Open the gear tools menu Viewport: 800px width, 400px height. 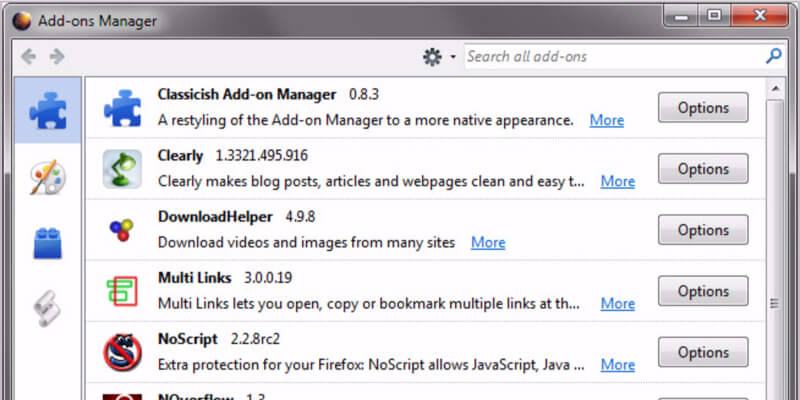click(439, 57)
